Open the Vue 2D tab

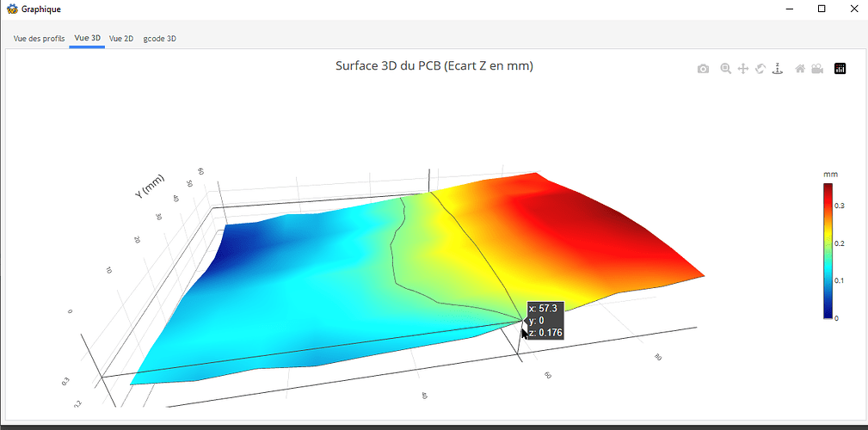(x=121, y=39)
